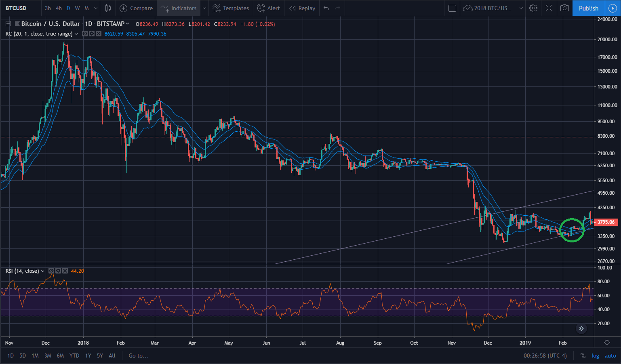Remove the KC indicator with its X
The height and width of the screenshot is (364, 621).
(x=98, y=34)
